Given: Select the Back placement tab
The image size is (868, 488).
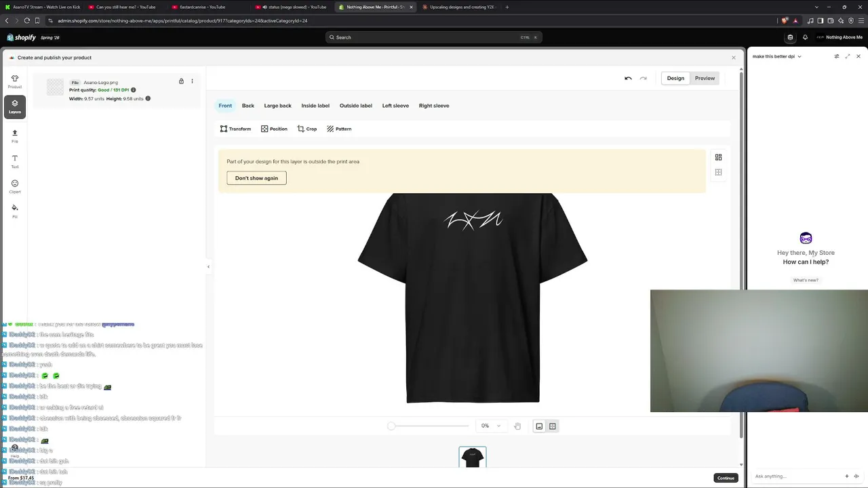Looking at the screenshot, I should tap(248, 106).
